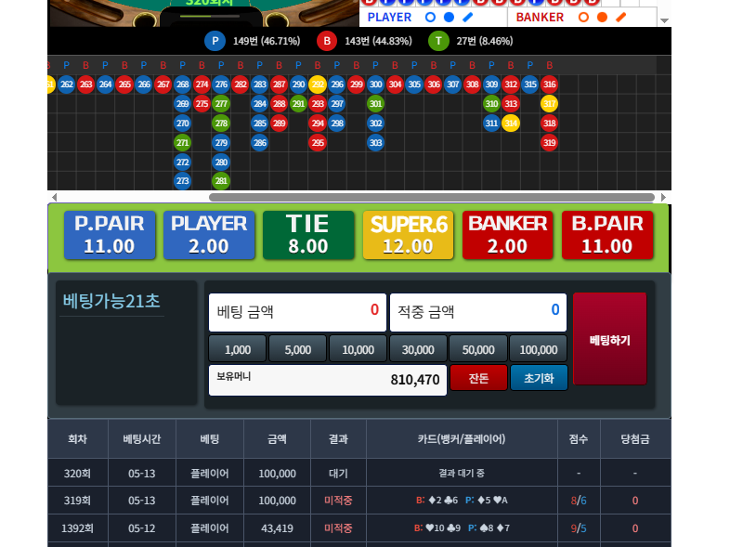This screenshot has width=756, height=547.
Task: Click the filled orange circle beside BANKER legend
Action: pos(602,18)
